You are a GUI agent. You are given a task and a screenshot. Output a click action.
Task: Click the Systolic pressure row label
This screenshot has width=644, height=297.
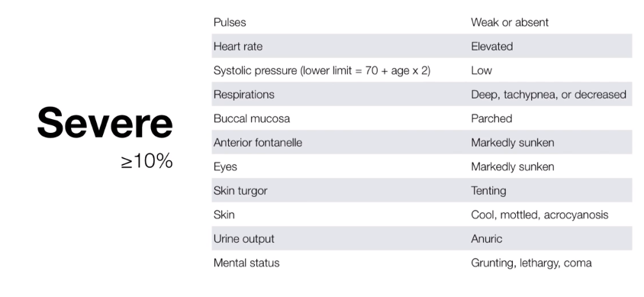[x=321, y=71]
